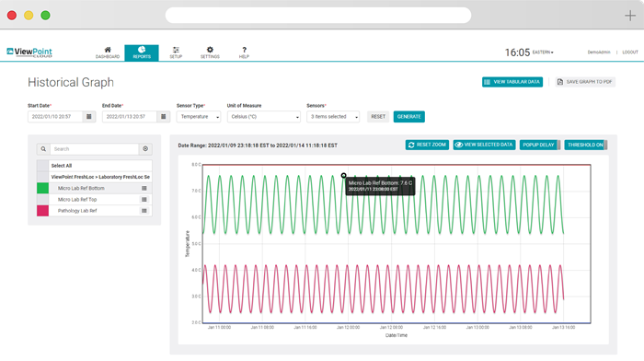Viewport: 644px width, 361px height.
Task: Click View Tabular Data button
Action: click(512, 82)
